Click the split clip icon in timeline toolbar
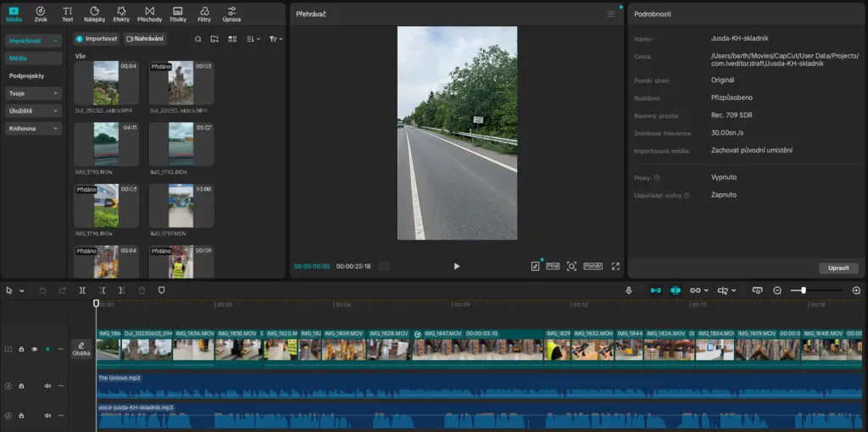 pyautogui.click(x=82, y=290)
